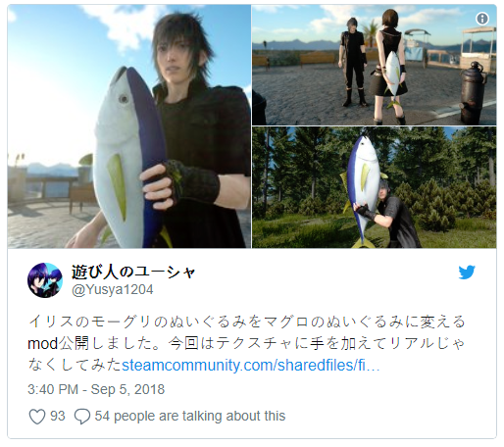
Task: Click the 3:40 PM - Sep 5, 2018 timestamp
Action: pos(96,389)
